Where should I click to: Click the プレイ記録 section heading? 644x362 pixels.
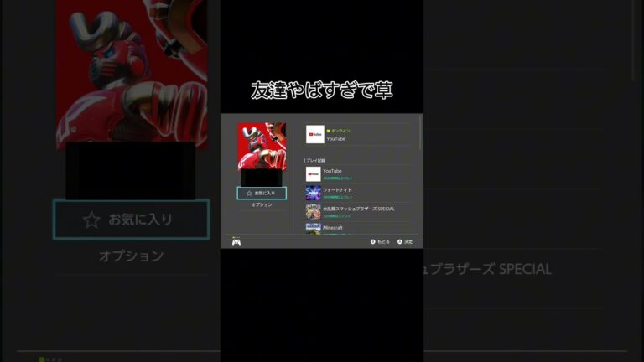point(315,161)
